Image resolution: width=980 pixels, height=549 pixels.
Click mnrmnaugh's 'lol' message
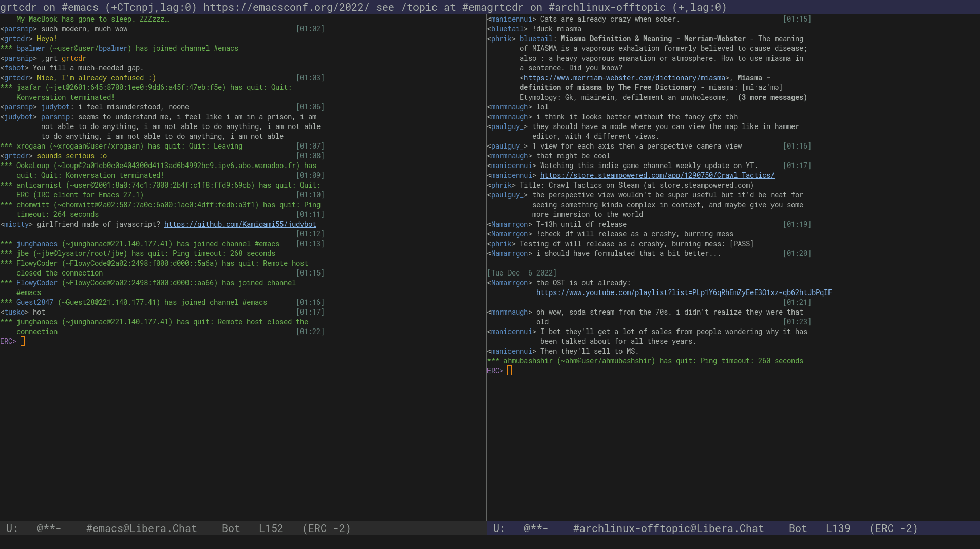click(542, 107)
